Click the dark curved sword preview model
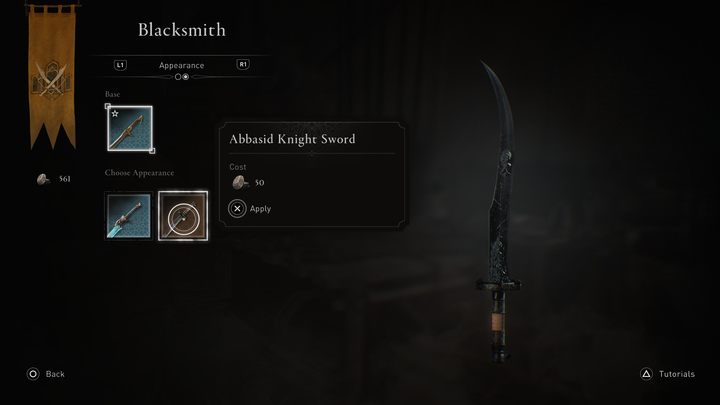This screenshot has width=720, height=405. [498, 211]
